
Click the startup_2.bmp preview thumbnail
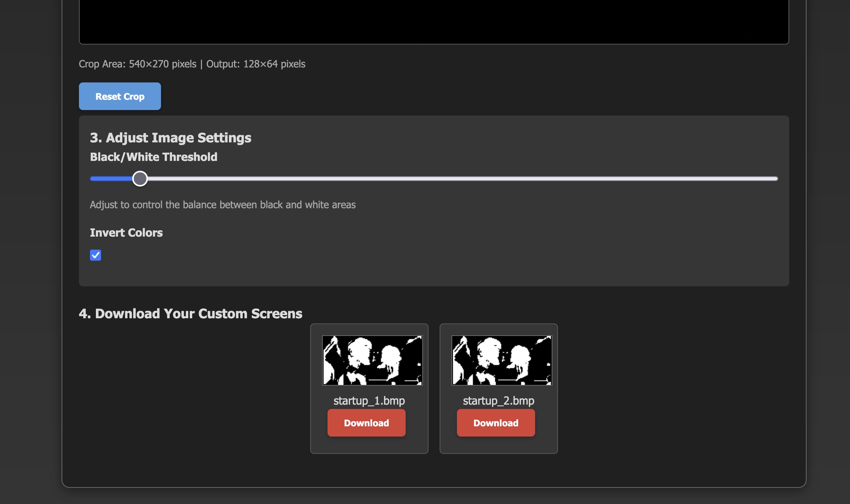pyautogui.click(x=502, y=360)
